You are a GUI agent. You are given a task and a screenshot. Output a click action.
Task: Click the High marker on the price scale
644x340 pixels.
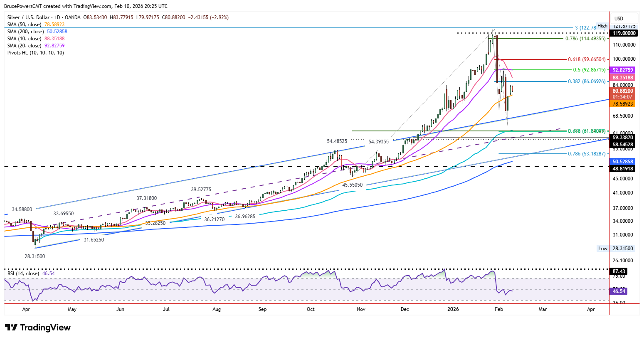coord(602,26)
